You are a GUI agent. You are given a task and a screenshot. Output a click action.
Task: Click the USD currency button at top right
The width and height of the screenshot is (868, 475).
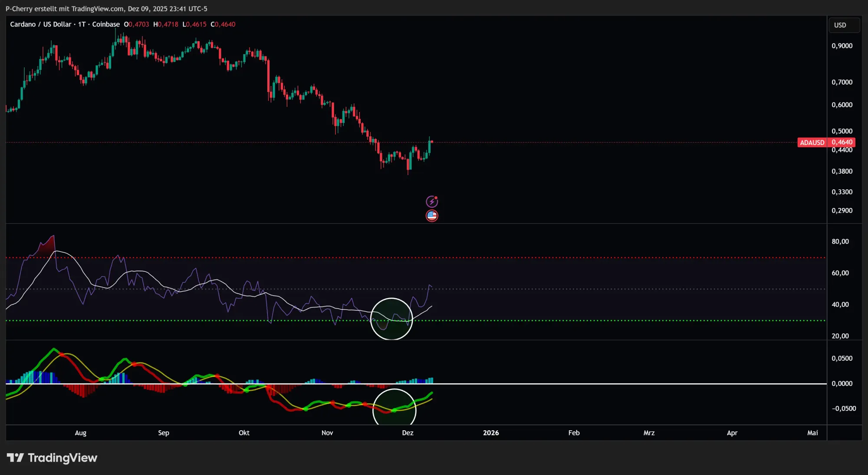coord(844,25)
